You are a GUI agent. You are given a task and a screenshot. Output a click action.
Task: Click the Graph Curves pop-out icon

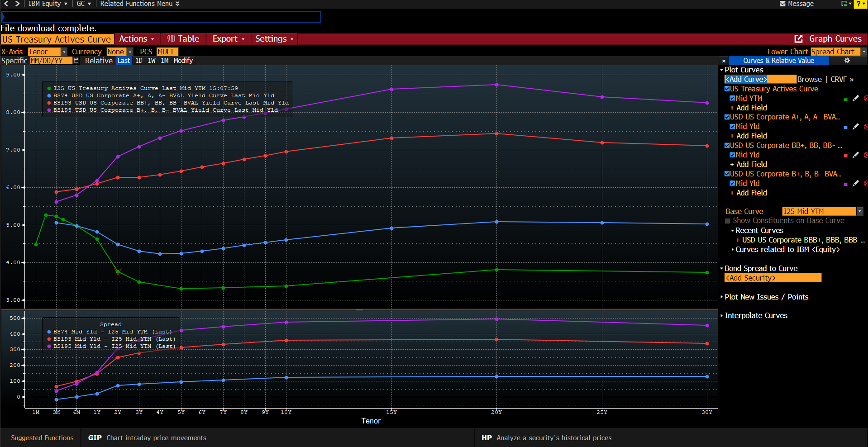point(798,39)
